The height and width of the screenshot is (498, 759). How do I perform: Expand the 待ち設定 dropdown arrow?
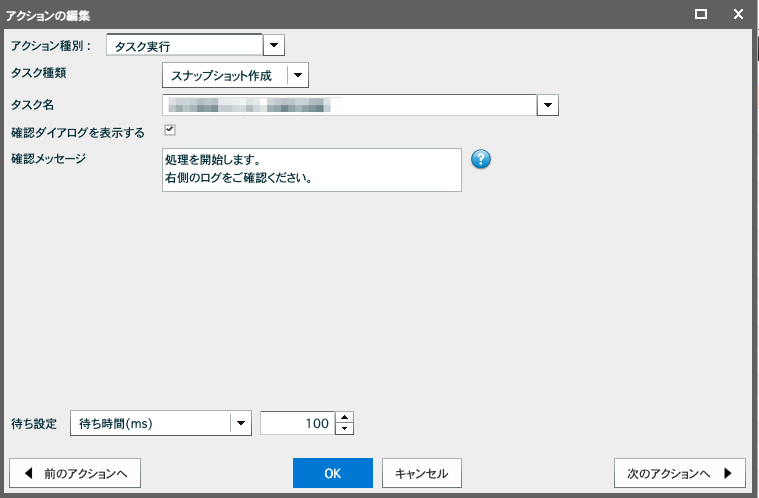[241, 423]
